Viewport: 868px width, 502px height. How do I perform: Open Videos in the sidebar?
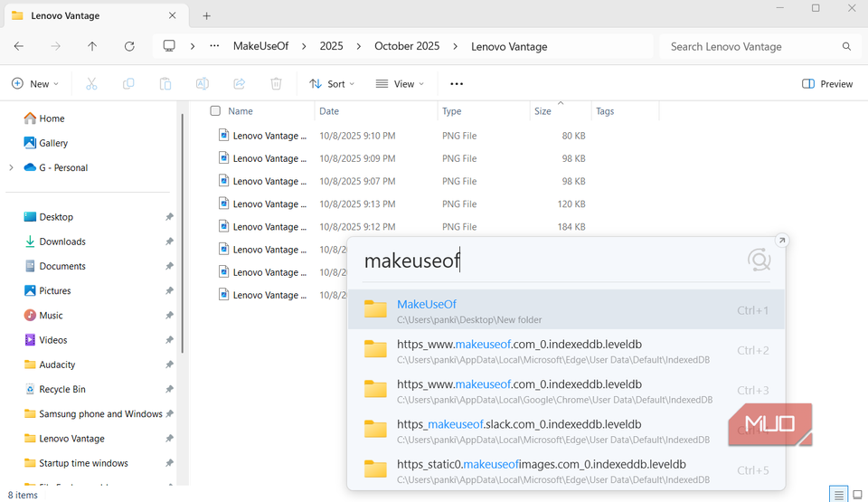point(45,340)
